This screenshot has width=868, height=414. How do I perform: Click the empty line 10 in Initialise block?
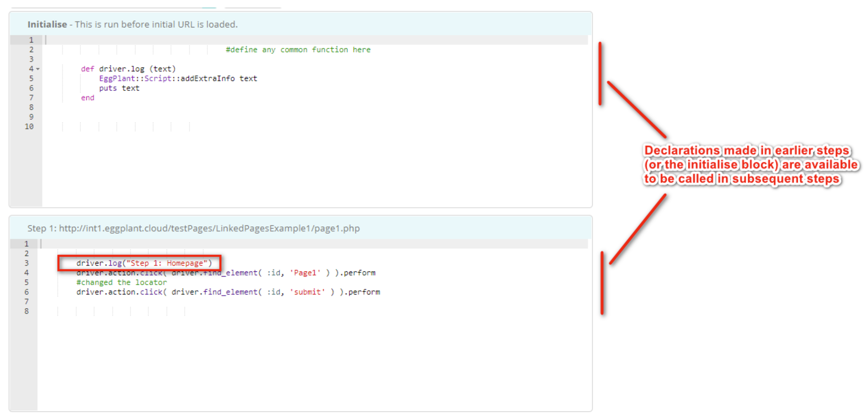point(108,126)
